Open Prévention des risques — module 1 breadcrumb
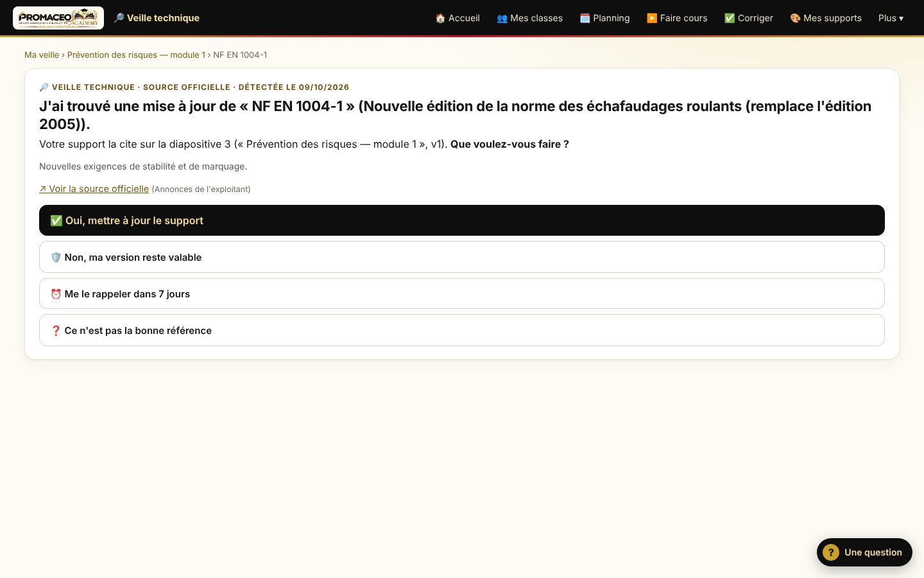The width and height of the screenshot is (924, 578). [x=136, y=55]
